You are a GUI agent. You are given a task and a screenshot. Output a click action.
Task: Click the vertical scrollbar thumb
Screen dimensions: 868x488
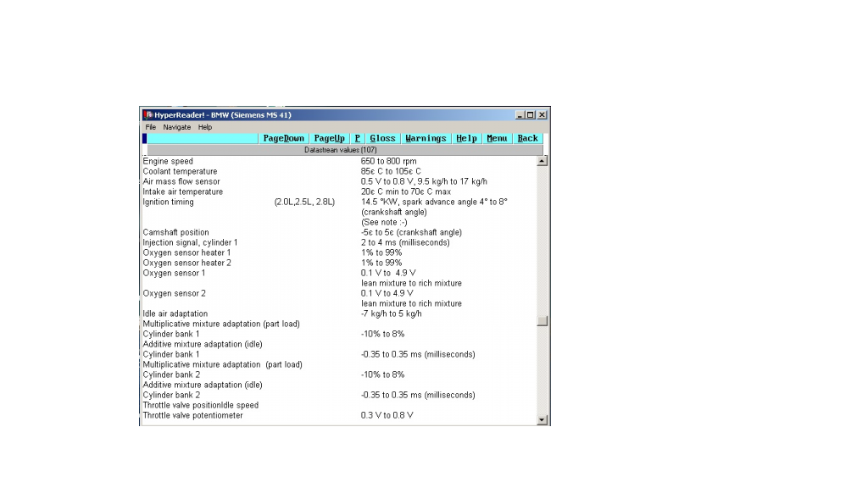[542, 321]
